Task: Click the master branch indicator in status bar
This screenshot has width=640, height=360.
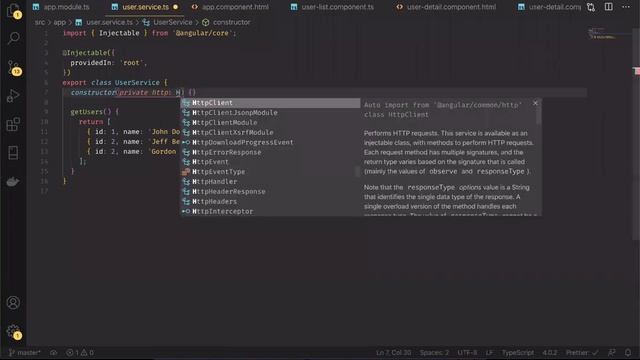Action: coord(24,353)
